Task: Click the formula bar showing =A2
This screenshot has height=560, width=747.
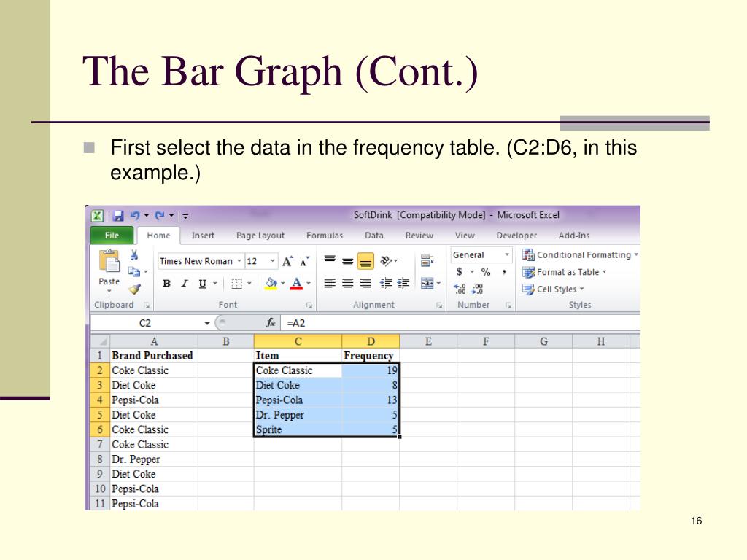Action: point(461,323)
